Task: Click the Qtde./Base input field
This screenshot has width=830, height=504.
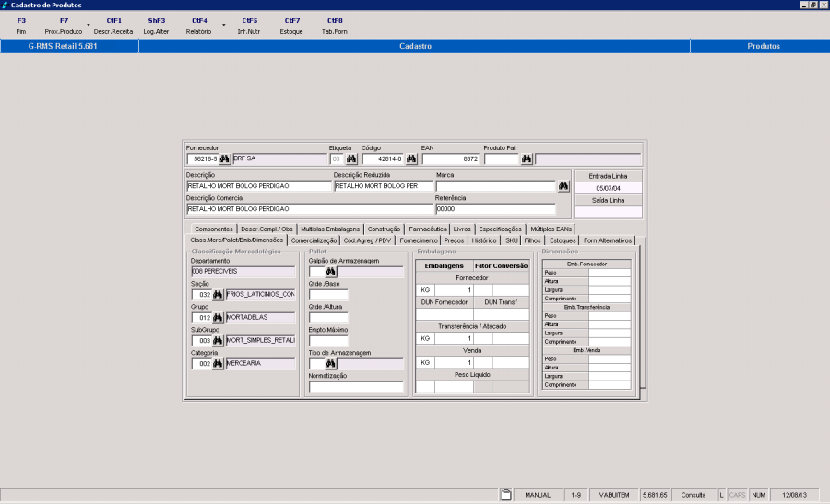Action: (x=328, y=295)
